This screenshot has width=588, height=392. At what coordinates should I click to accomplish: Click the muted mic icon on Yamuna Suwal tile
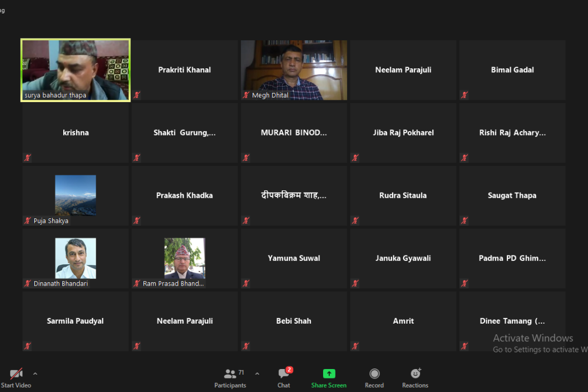click(246, 283)
